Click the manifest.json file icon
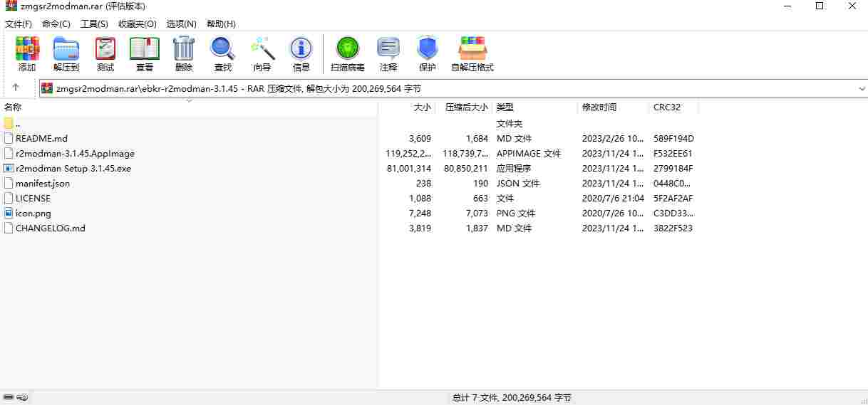The height and width of the screenshot is (405, 868). [x=9, y=183]
